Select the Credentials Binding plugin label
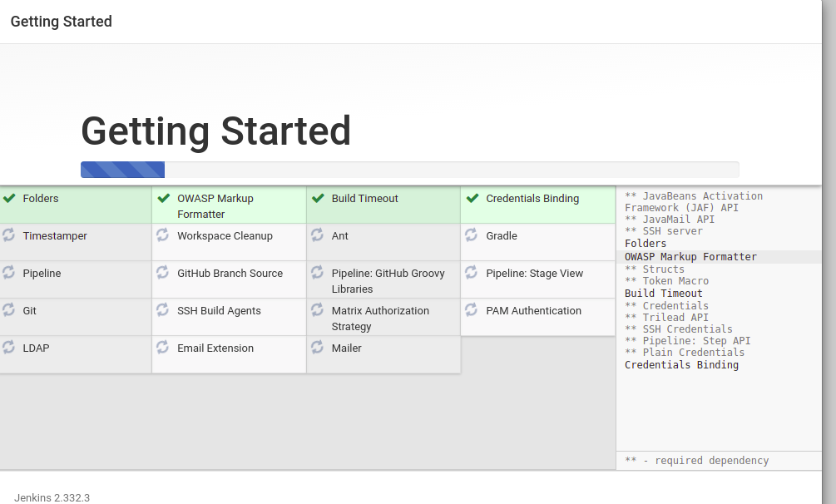Screen dimensions: 836x504 point(532,199)
